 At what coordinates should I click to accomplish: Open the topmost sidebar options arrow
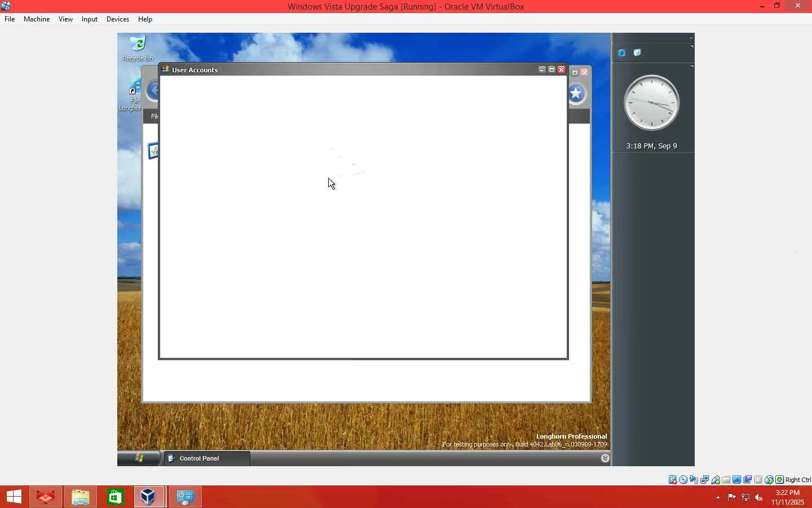pos(691,38)
